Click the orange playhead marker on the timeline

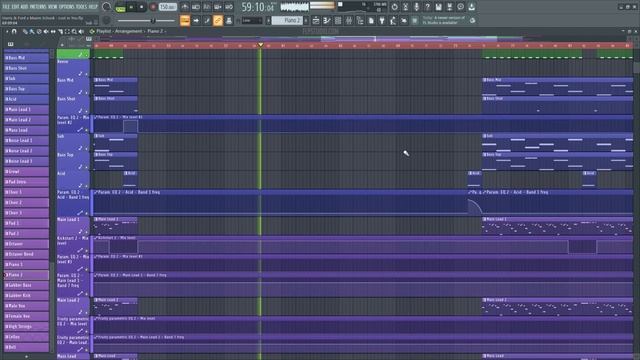click(260, 45)
